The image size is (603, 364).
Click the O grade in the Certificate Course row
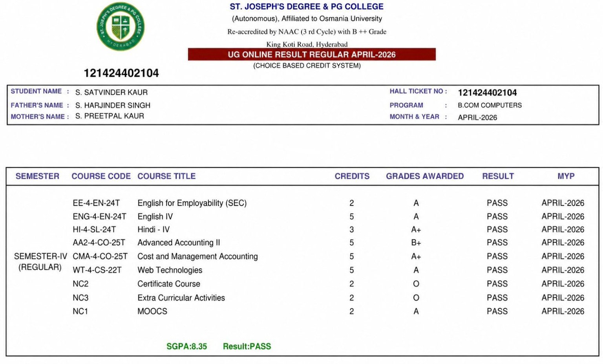coord(416,284)
